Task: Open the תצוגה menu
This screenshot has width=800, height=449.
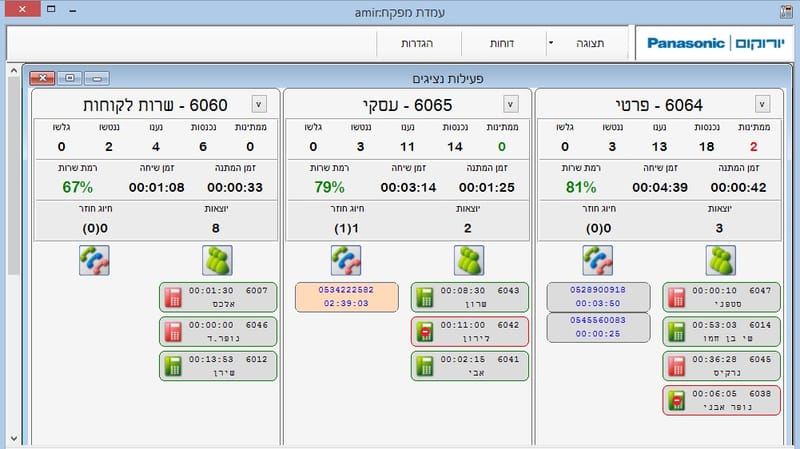Action: pos(590,43)
